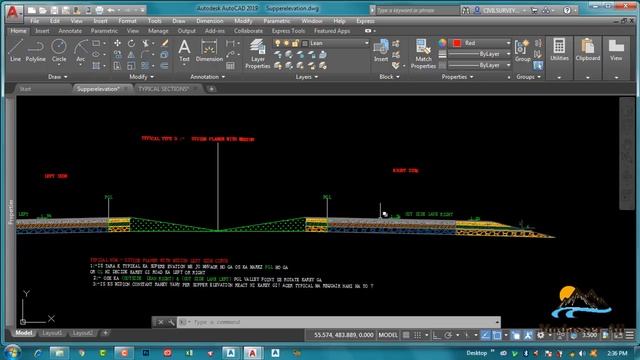This screenshot has width=640, height=360.
Task: Click the Table tool icon
Action: click(230, 66)
